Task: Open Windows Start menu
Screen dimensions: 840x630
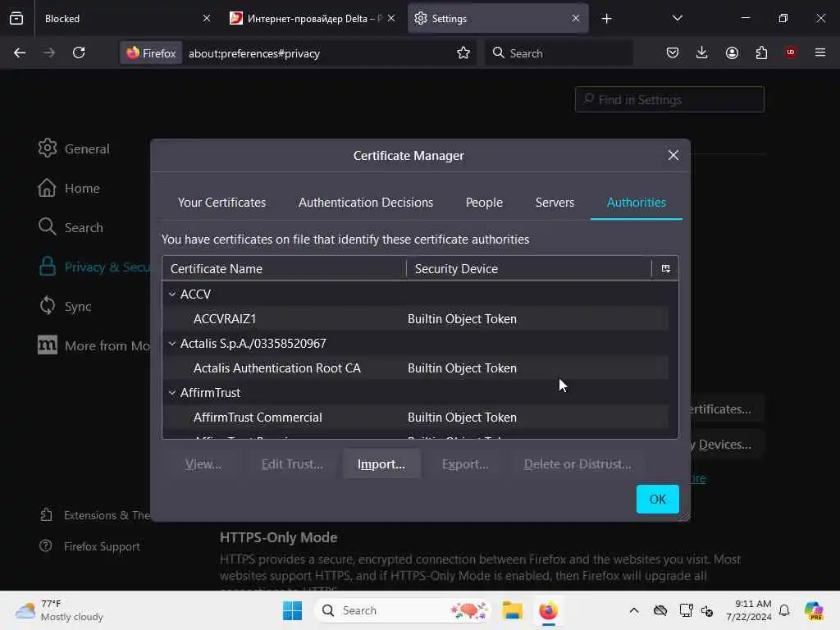Action: (292, 610)
